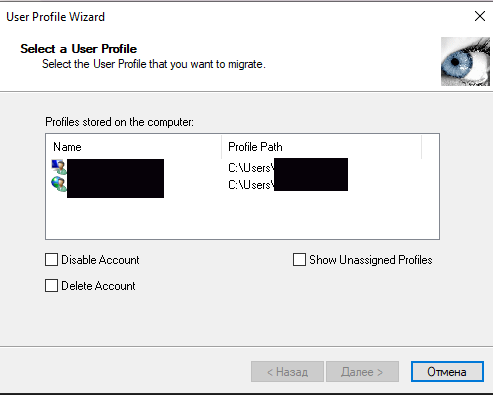Close the User Profile Wizard window
Screen dimensions: 493x395
point(480,16)
